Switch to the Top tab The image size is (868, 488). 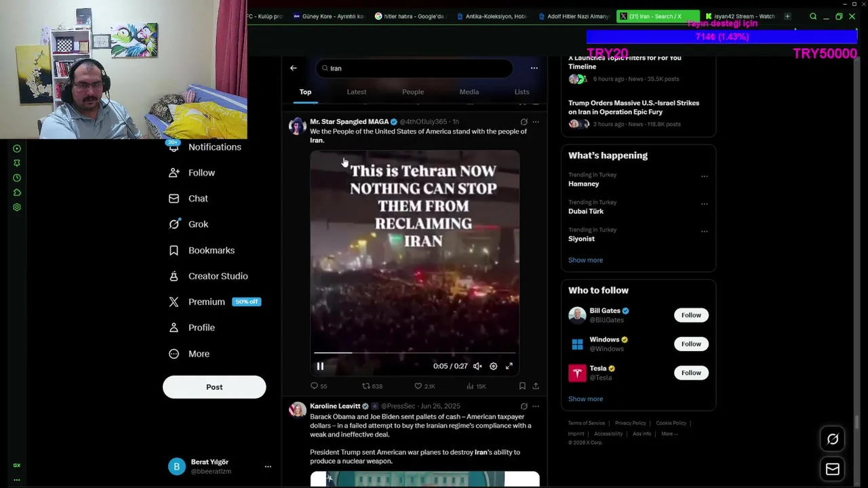click(x=305, y=91)
